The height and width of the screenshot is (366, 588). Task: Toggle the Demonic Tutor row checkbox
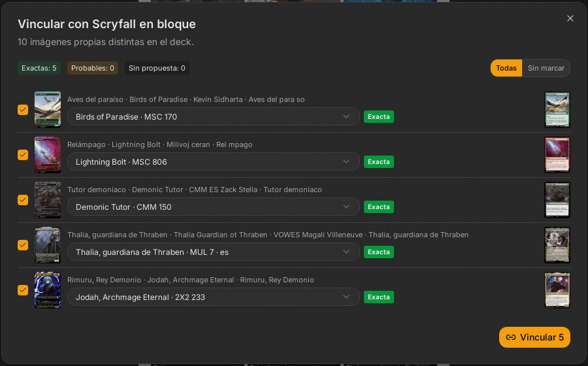(23, 200)
